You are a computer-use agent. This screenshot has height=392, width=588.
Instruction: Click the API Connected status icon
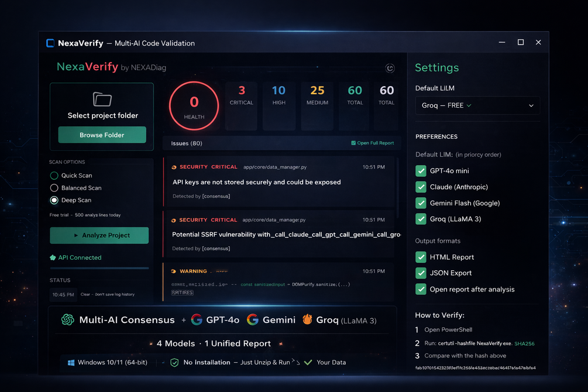click(x=53, y=257)
